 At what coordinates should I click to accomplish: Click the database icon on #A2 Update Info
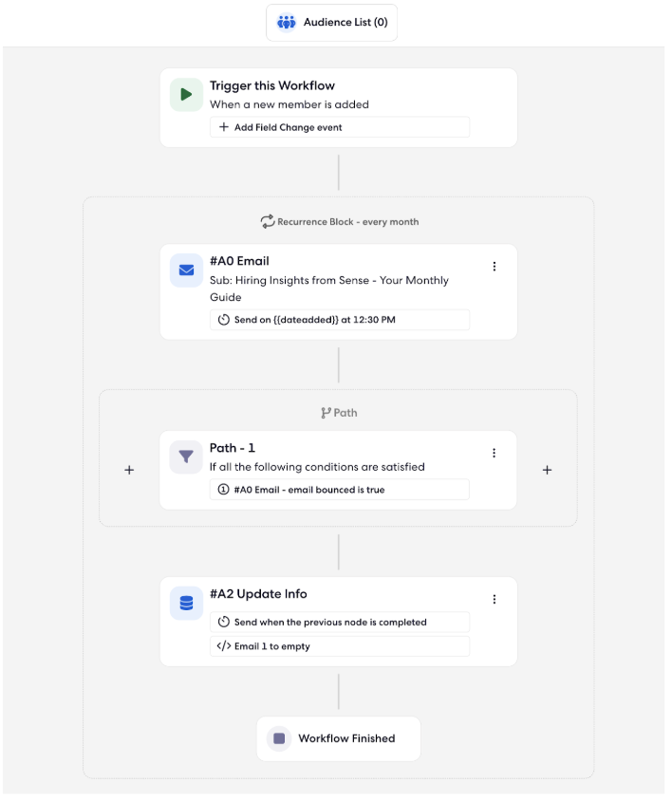(x=187, y=604)
